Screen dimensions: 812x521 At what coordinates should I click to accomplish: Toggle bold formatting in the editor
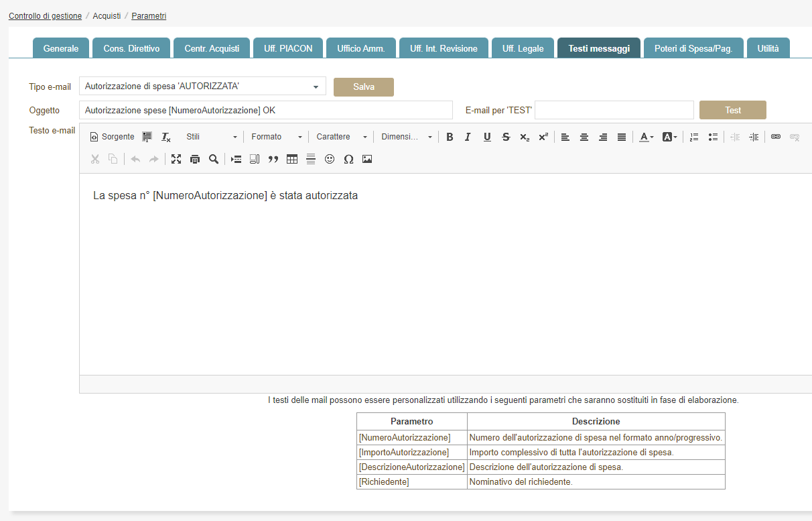(x=450, y=137)
